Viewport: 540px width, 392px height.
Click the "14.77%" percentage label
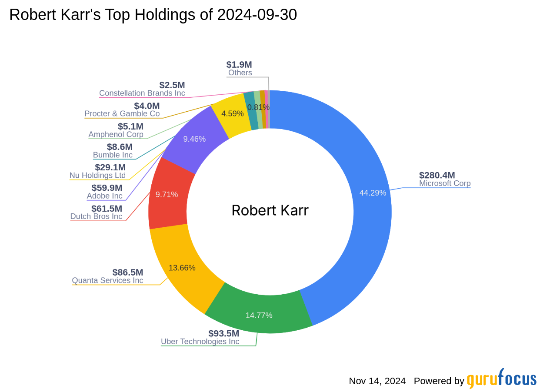click(259, 316)
